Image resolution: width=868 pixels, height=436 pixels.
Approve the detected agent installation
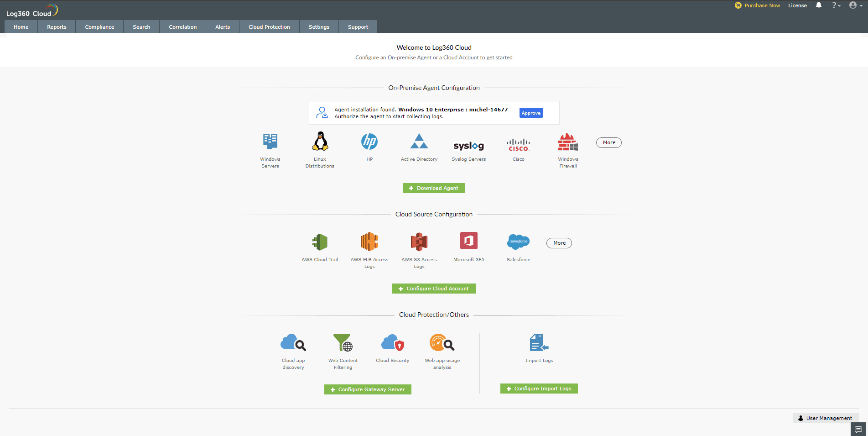pyautogui.click(x=531, y=113)
